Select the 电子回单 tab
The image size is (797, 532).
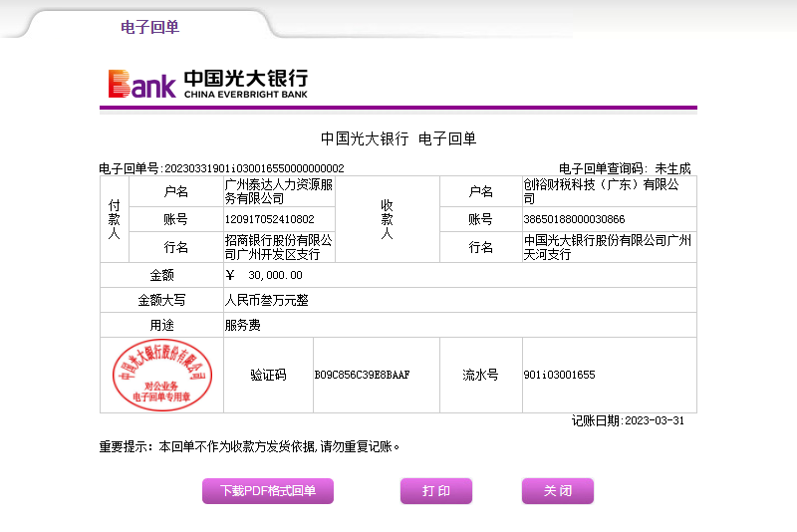[x=149, y=27]
